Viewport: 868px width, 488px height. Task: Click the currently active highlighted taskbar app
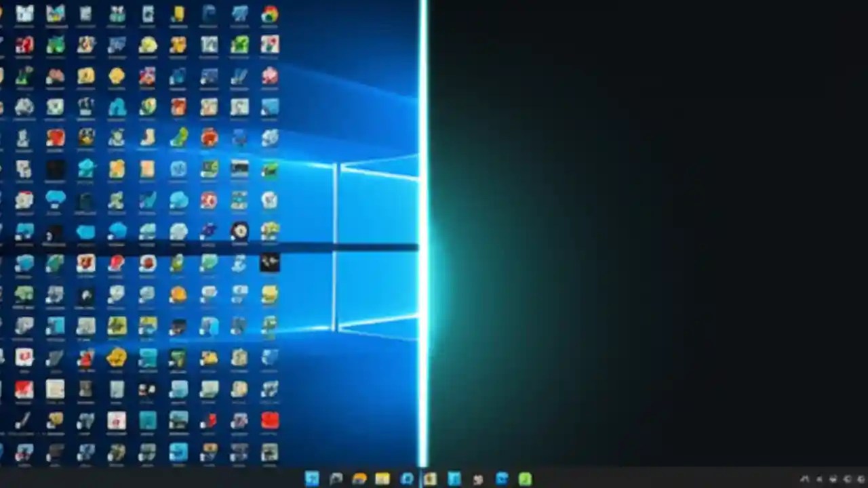click(431, 479)
